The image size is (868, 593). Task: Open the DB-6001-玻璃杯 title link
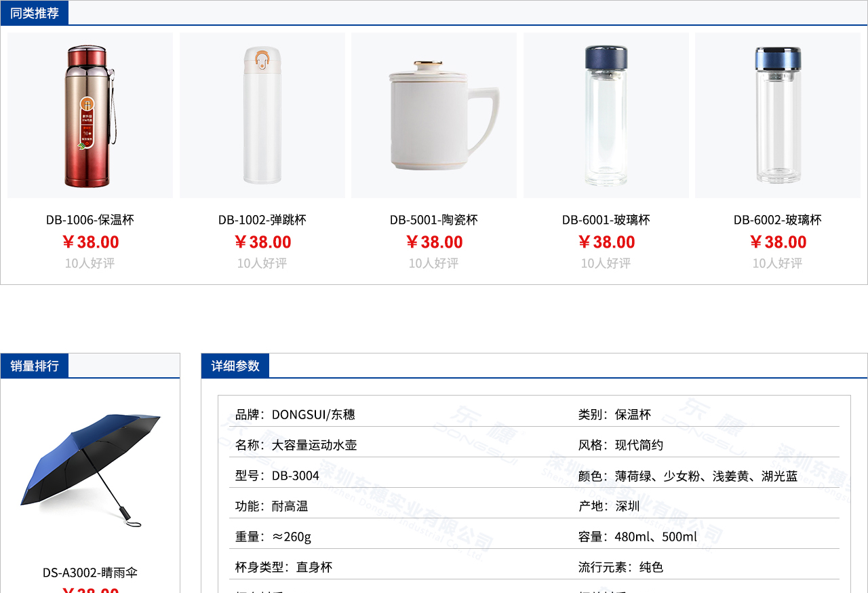click(x=606, y=220)
